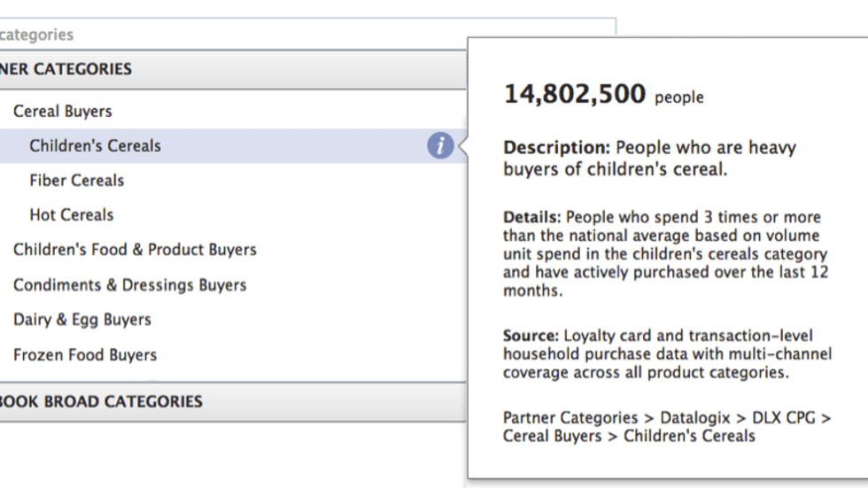Click Partner Categories in the tooltip breadcrumb

coord(570,418)
